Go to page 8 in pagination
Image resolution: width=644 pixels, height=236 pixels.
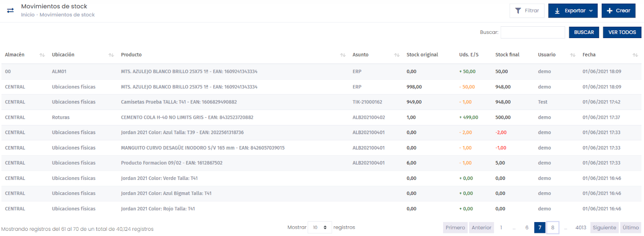coord(553,228)
